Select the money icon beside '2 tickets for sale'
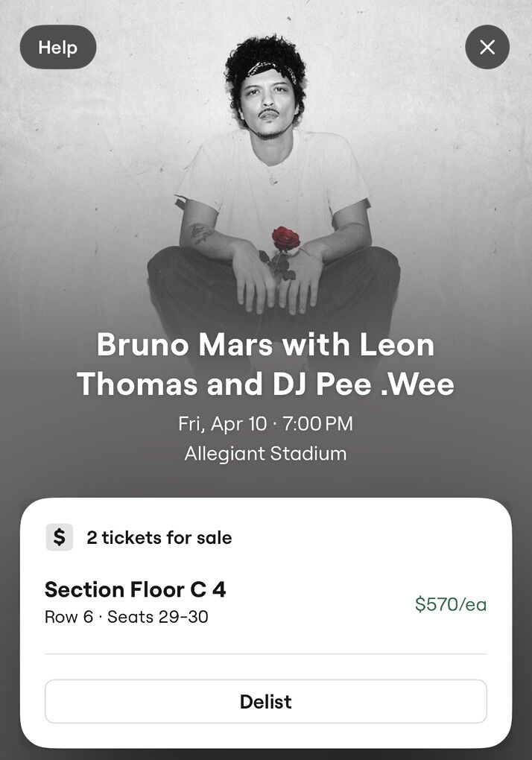Image resolution: width=532 pixels, height=760 pixels. [x=58, y=537]
